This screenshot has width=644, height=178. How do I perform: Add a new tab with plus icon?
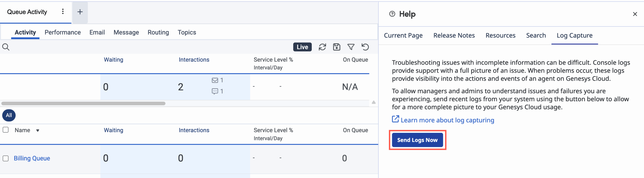click(x=80, y=12)
